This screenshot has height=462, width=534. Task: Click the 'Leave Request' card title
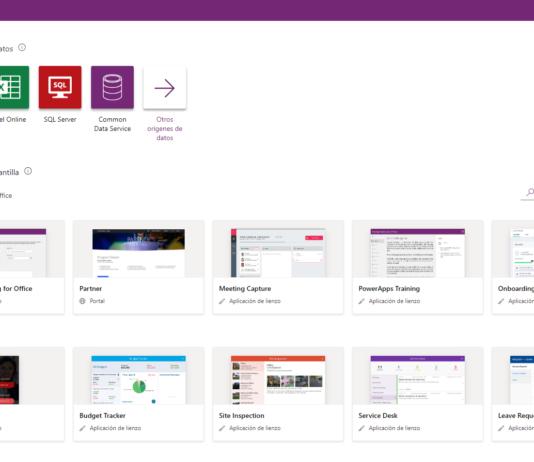[x=516, y=416]
